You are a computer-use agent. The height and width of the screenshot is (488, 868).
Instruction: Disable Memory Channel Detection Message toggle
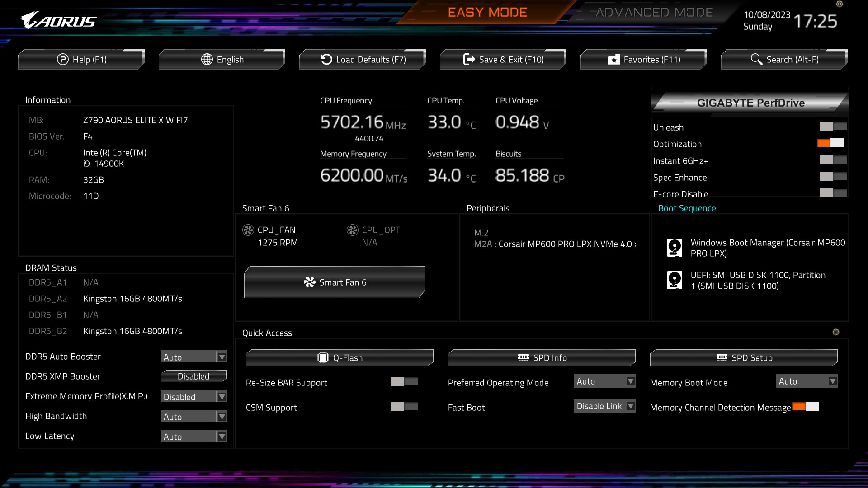pyautogui.click(x=806, y=407)
